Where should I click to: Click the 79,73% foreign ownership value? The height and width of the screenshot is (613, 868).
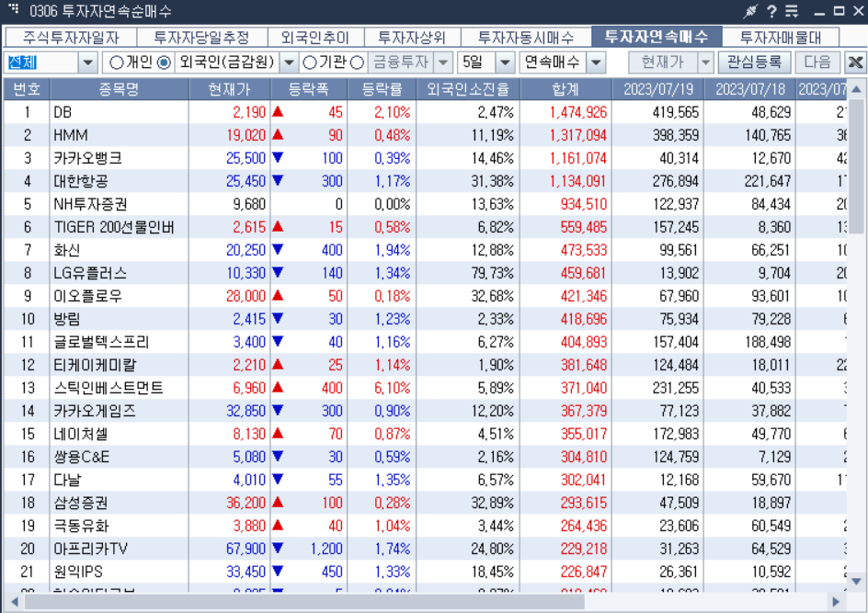492,273
